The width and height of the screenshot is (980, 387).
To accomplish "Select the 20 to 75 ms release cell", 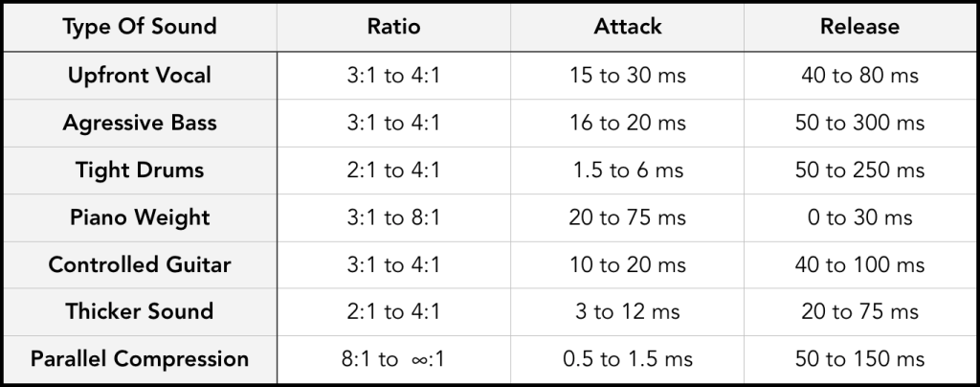I will 859,311.
